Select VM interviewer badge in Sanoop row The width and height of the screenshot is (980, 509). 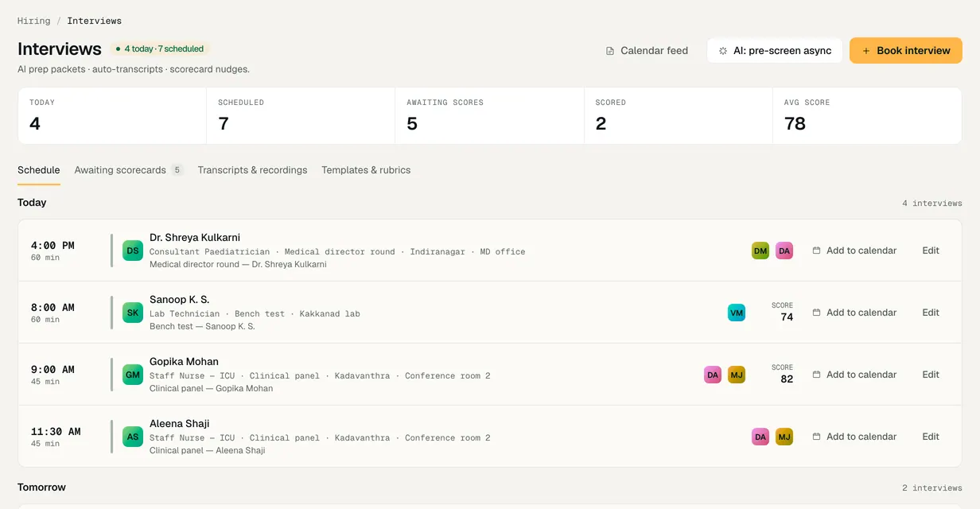737,313
